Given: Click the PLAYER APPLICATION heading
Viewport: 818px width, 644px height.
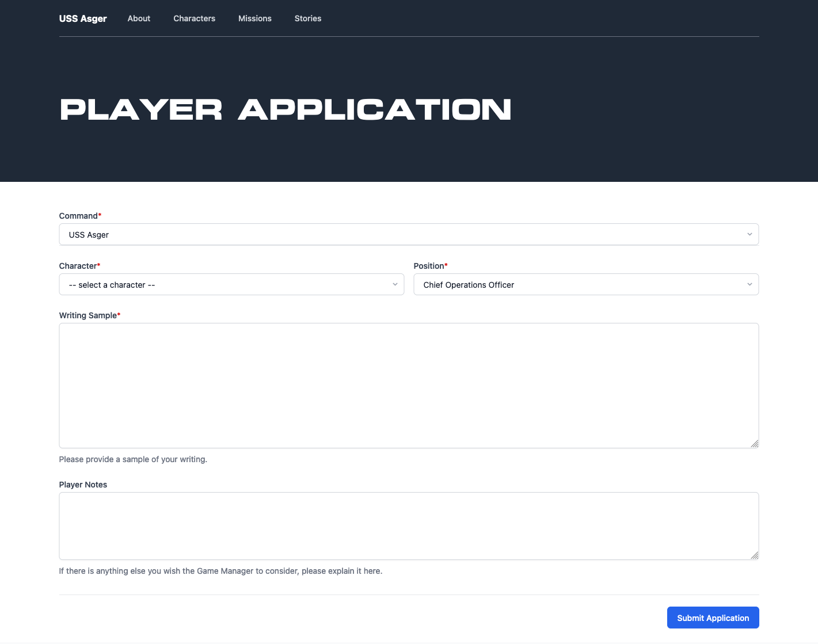Looking at the screenshot, I should [x=286, y=109].
